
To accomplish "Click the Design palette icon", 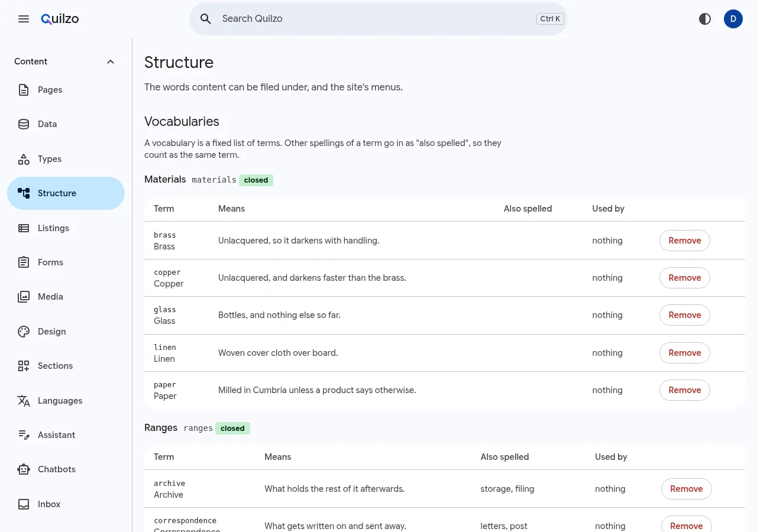I will [24, 332].
